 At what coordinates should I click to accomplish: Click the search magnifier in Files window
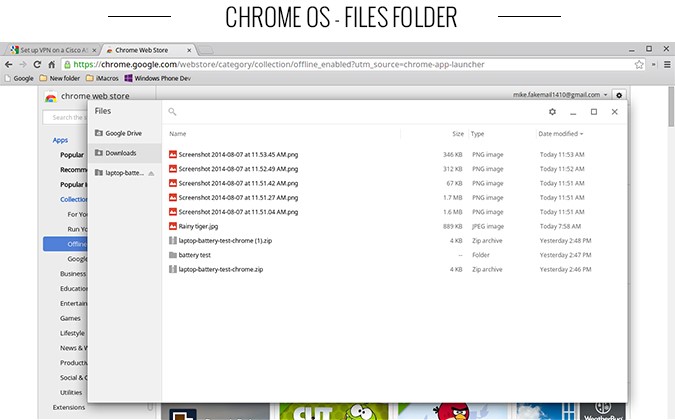(172, 112)
